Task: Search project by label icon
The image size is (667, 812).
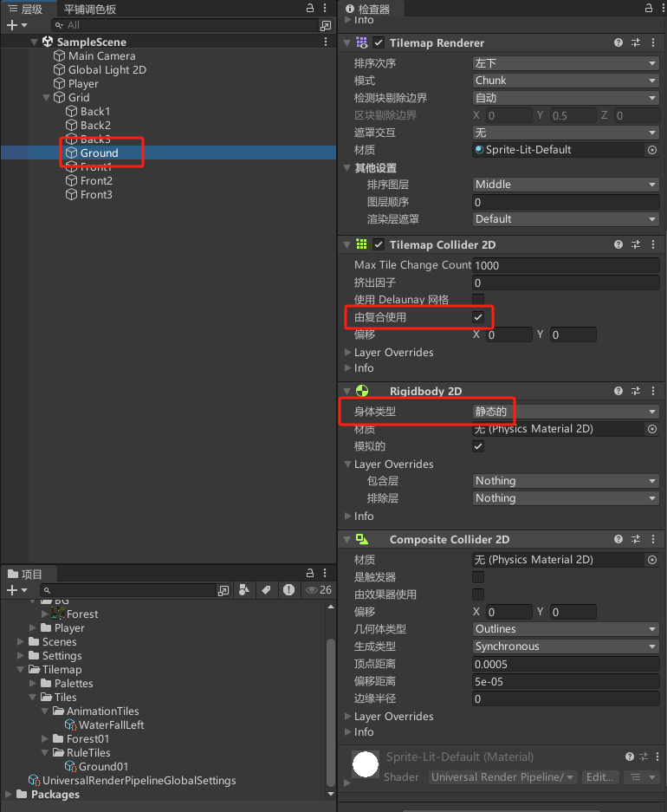Action: (x=266, y=590)
